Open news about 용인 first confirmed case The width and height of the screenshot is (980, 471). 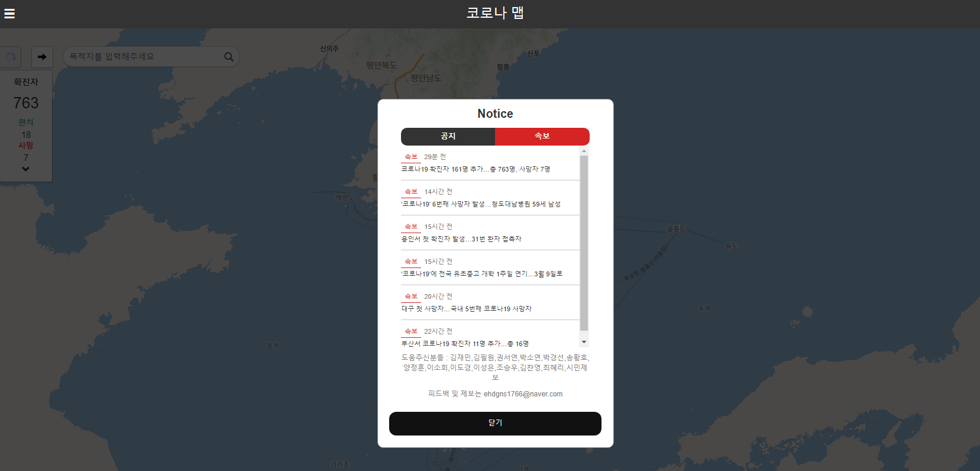coord(461,239)
